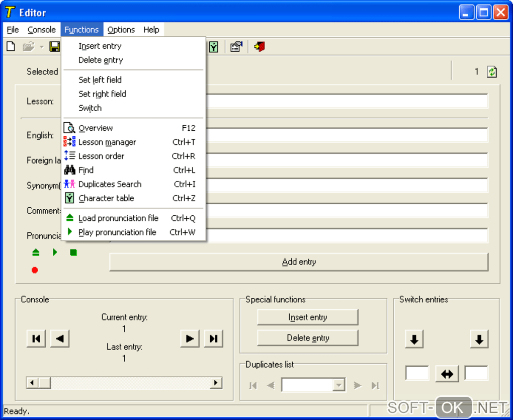Click the Console horizontal scrollbar right arrow
513x420 pixels.
point(216,383)
